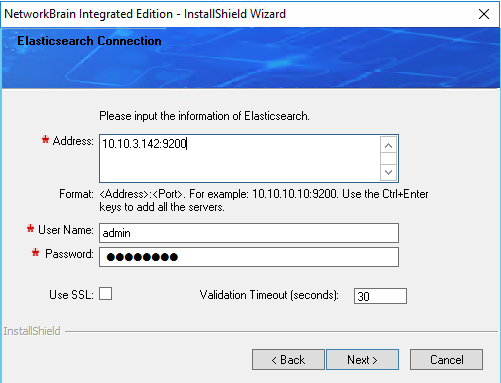This screenshot has height=383, width=501.
Task: Click the window title 'NetworkBrain Integrated Edition'
Action: tap(88, 14)
